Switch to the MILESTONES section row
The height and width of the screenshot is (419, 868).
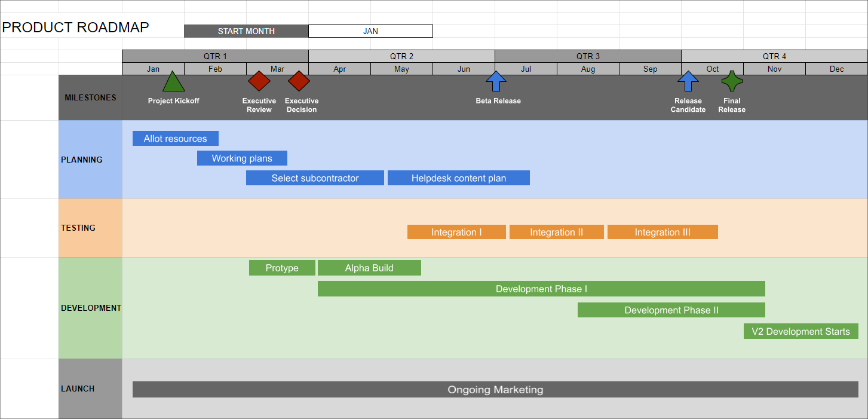pyautogui.click(x=90, y=97)
